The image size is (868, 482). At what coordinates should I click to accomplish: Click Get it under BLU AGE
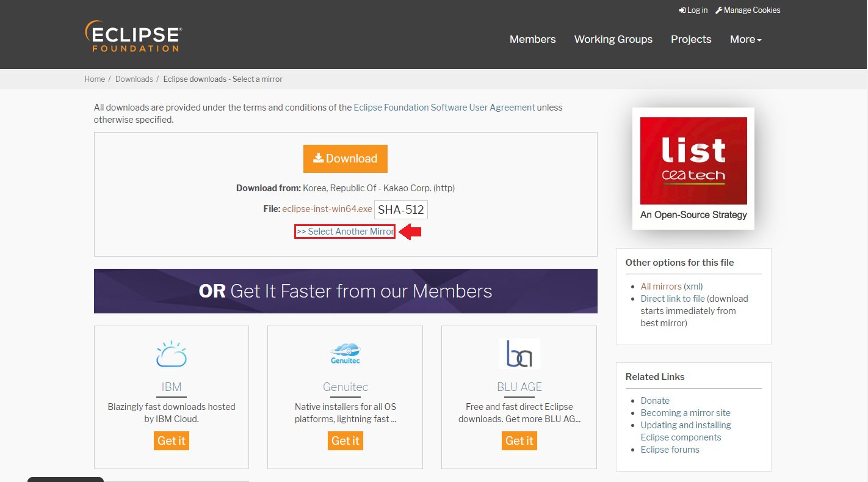pyautogui.click(x=519, y=440)
